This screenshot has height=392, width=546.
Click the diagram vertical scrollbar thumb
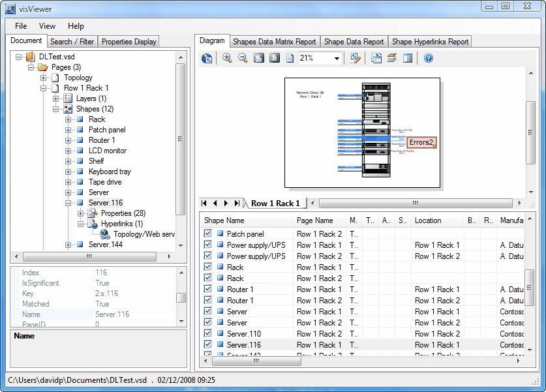530,132
